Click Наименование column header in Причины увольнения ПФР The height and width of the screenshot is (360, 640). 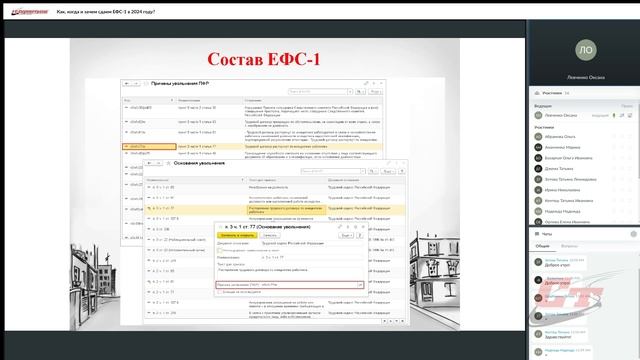pos(209,100)
